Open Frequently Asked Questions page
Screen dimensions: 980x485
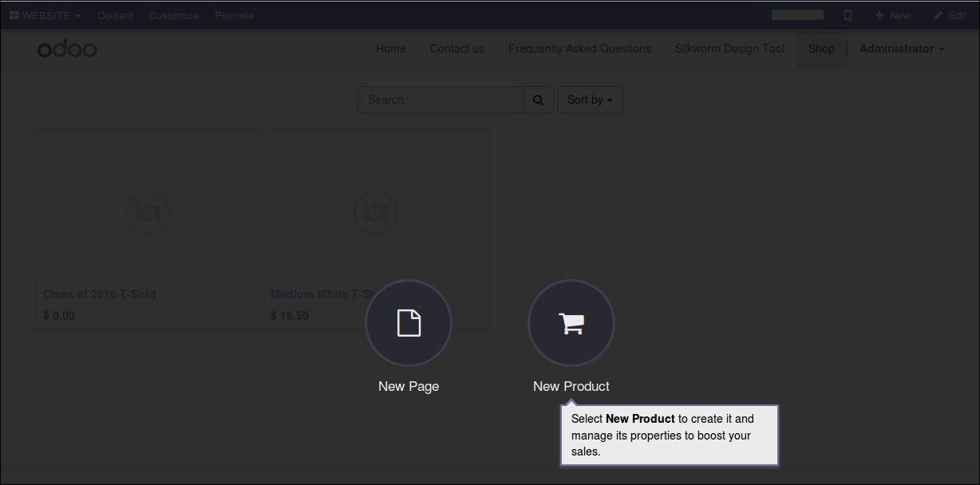[579, 49]
